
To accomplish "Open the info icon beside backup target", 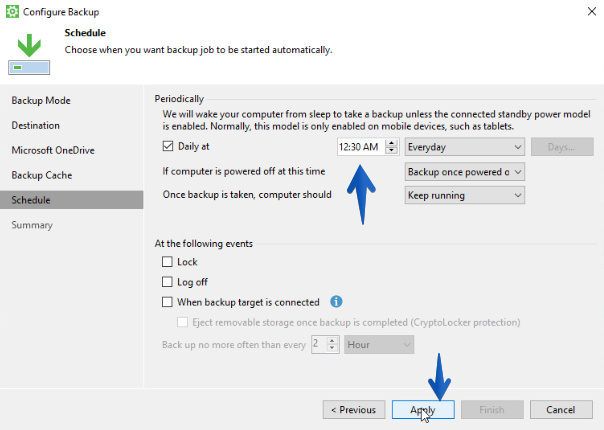I will coord(336,302).
